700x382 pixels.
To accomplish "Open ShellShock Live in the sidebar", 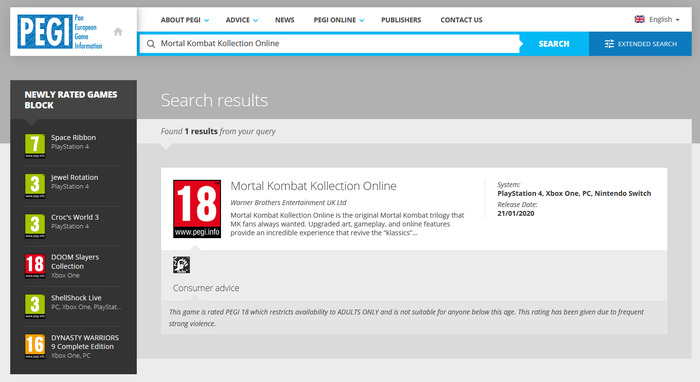I will pos(76,298).
